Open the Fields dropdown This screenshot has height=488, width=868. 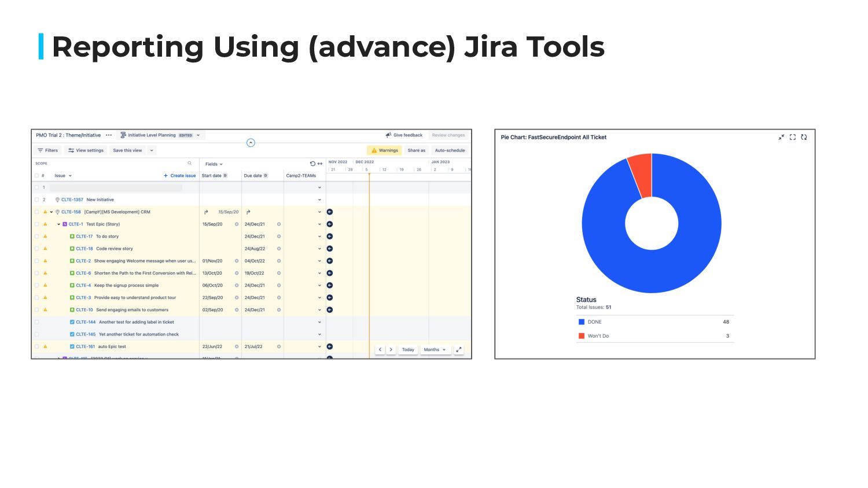(214, 164)
